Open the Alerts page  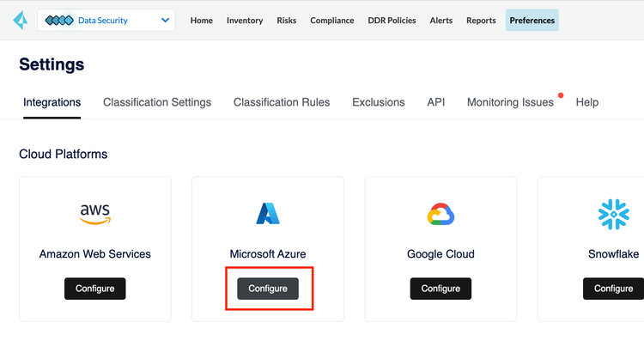point(441,20)
